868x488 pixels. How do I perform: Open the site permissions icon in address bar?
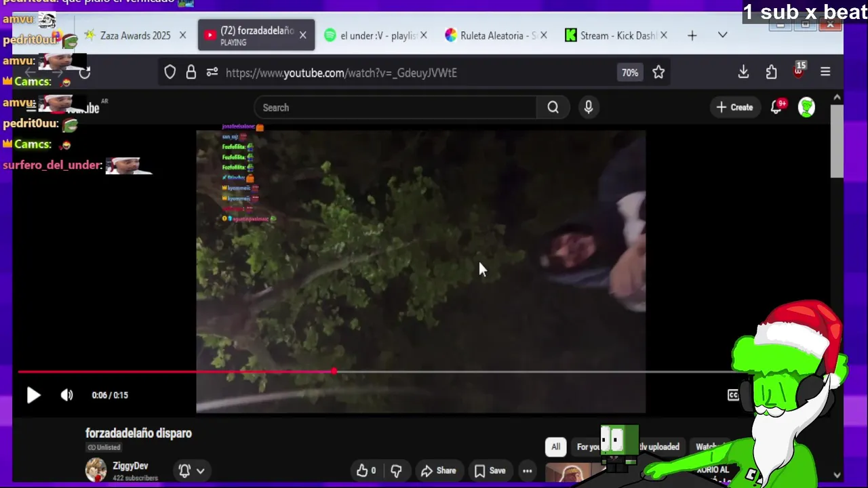tap(212, 73)
